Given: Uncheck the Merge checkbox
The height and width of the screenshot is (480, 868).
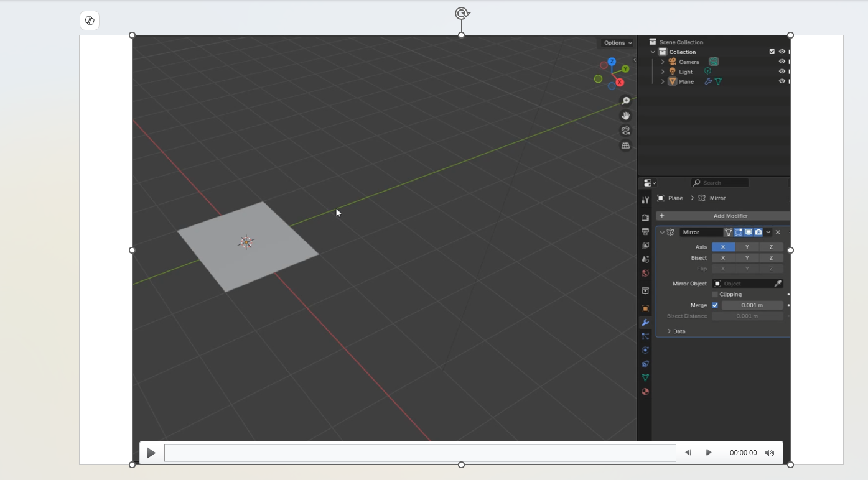Looking at the screenshot, I should (x=715, y=305).
